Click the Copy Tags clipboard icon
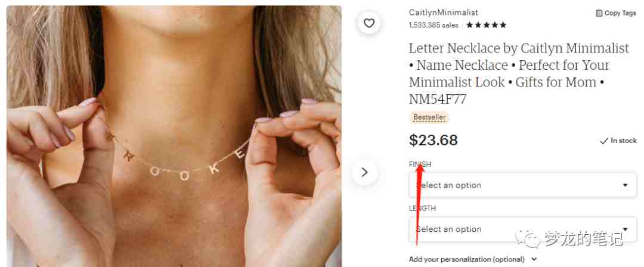Viewport: 644px width, 267px height. 599,13
